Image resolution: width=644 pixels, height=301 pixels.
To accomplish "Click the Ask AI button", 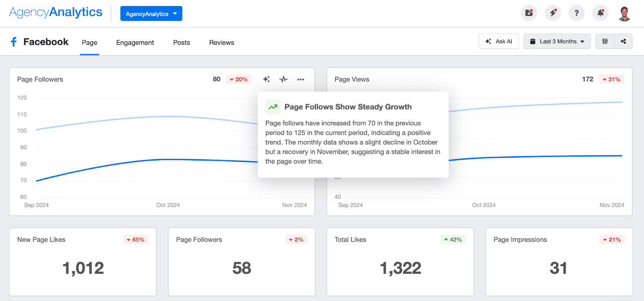I will tap(499, 41).
